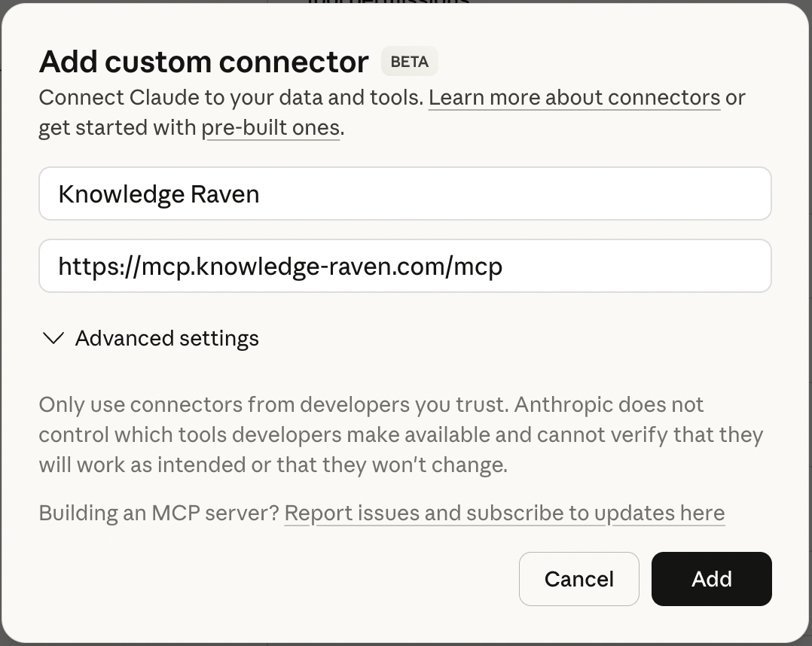Visit the pre-built ones connectors page

(x=271, y=127)
